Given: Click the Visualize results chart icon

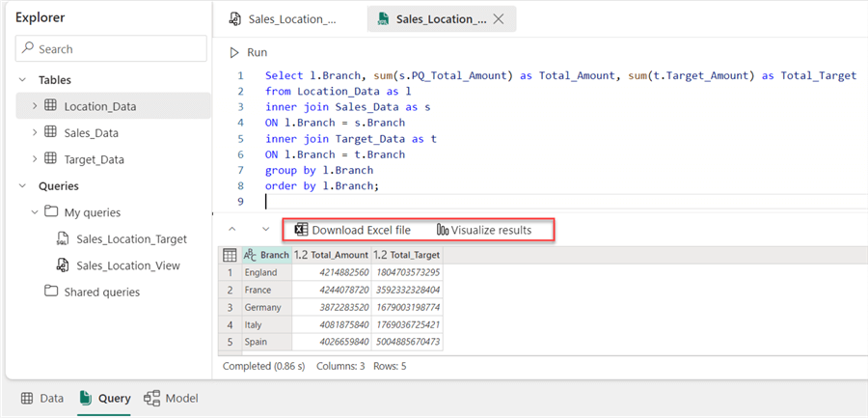Looking at the screenshot, I should click(443, 230).
